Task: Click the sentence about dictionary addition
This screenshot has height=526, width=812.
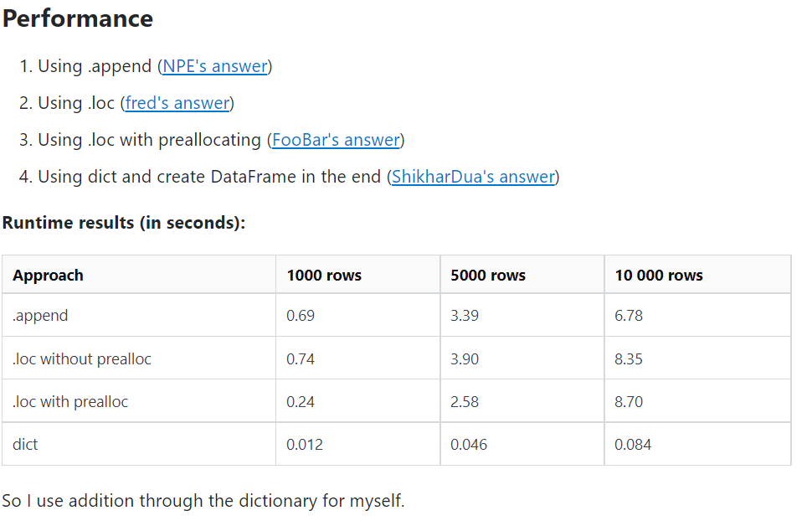Action: (203, 501)
